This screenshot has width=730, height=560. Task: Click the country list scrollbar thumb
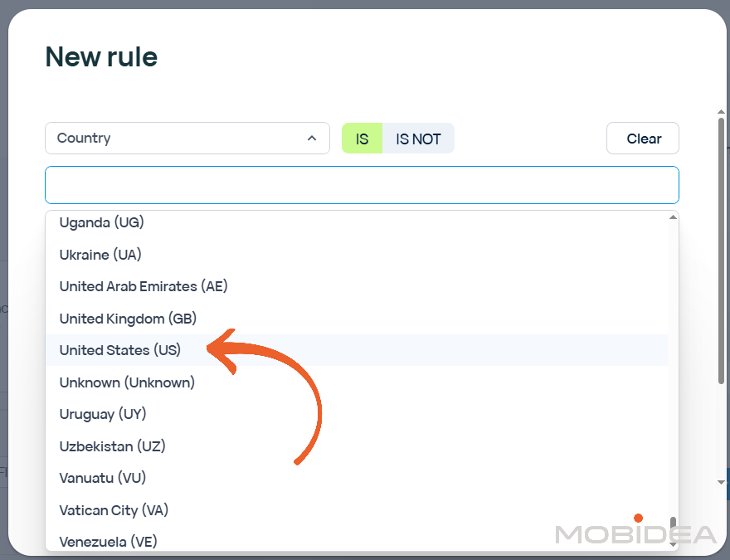pos(673,529)
